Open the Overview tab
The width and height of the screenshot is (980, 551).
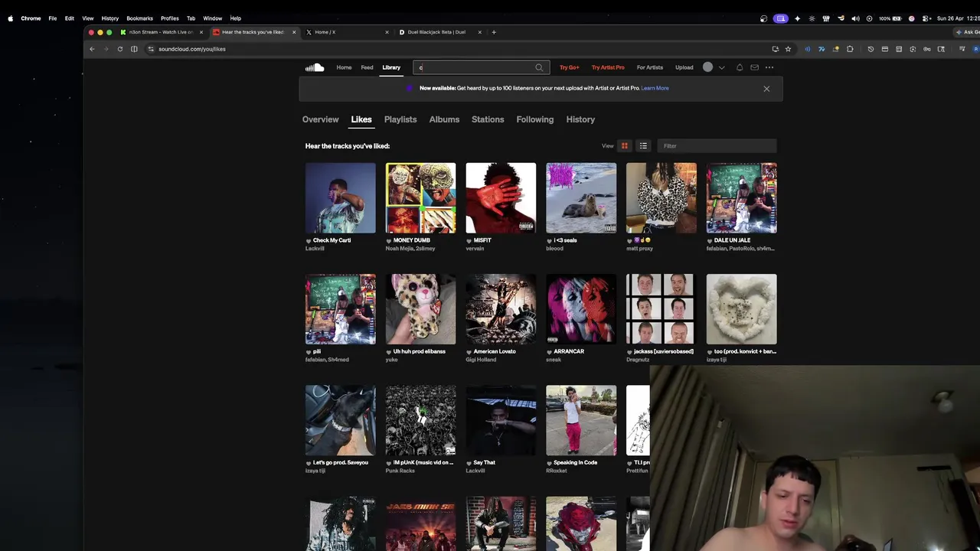[x=320, y=119]
